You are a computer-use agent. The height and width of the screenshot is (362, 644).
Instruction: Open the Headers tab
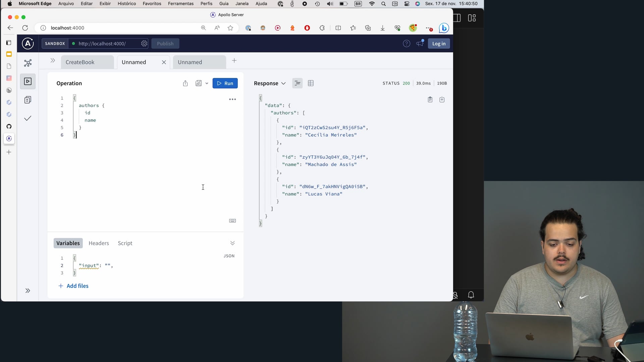point(99,243)
